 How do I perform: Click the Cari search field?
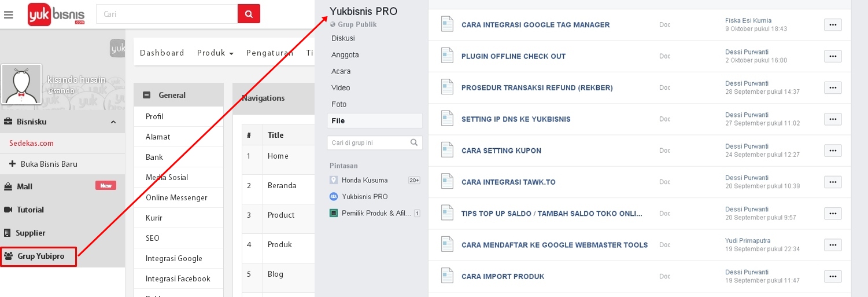pos(167,14)
